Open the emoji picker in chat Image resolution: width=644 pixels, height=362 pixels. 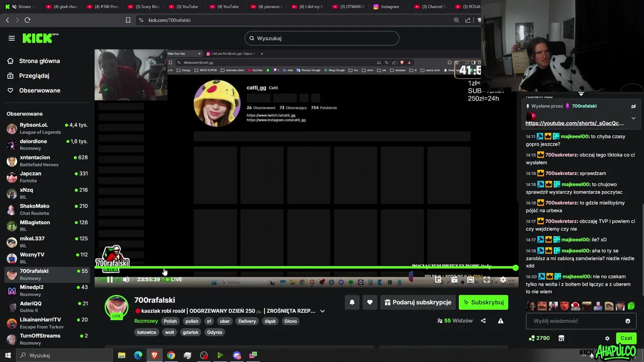(627, 321)
